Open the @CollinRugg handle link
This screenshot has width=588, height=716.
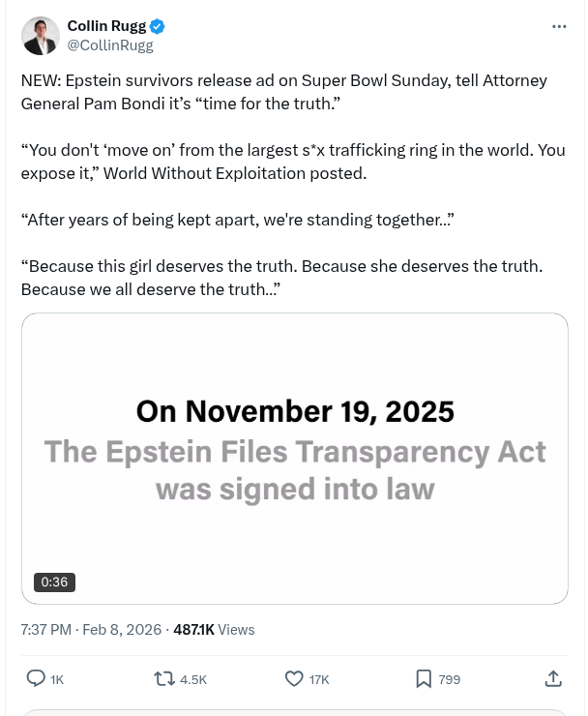(x=110, y=45)
